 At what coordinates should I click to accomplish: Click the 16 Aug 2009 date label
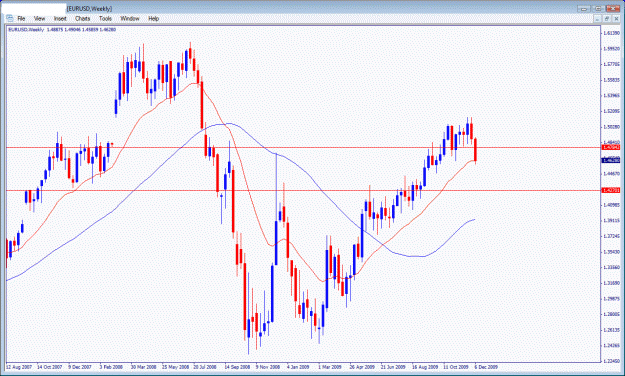point(425,367)
